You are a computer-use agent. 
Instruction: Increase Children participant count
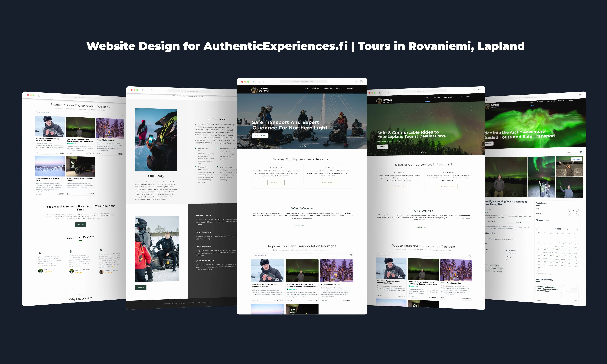(x=577, y=215)
